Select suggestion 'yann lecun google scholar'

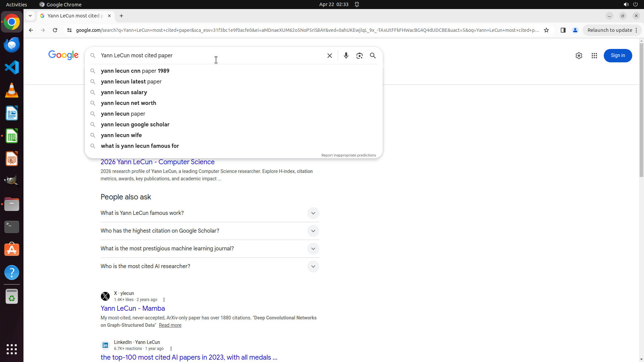click(x=135, y=124)
